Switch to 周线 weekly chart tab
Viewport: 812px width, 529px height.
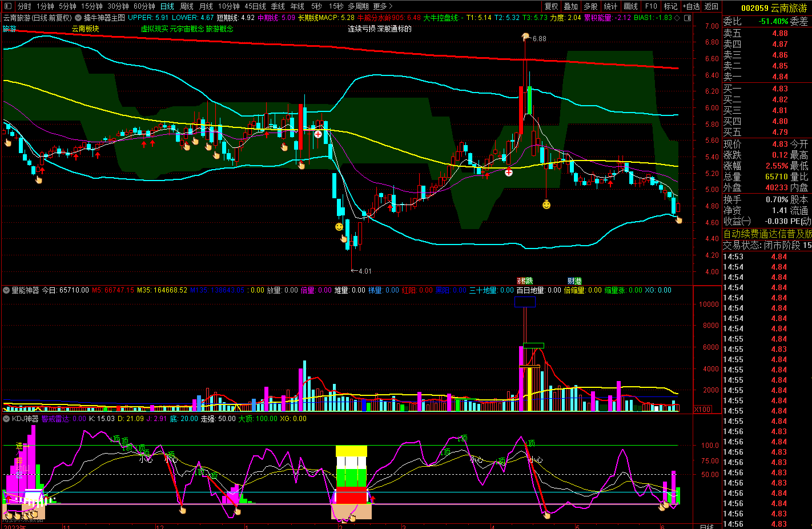coord(187,6)
